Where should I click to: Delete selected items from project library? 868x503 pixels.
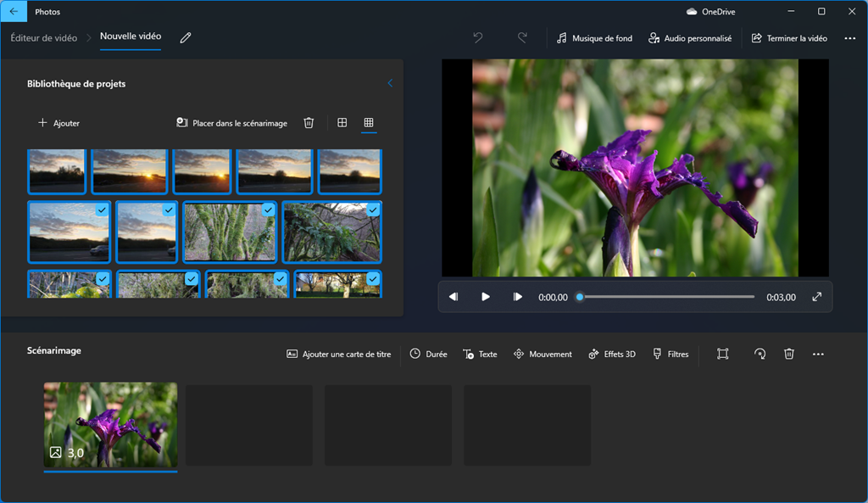309,123
